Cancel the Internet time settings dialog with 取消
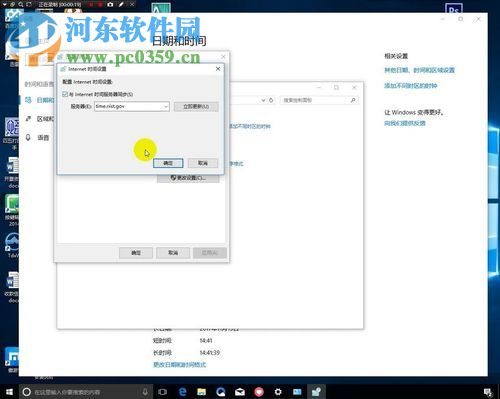The height and width of the screenshot is (399, 500). pos(203,163)
